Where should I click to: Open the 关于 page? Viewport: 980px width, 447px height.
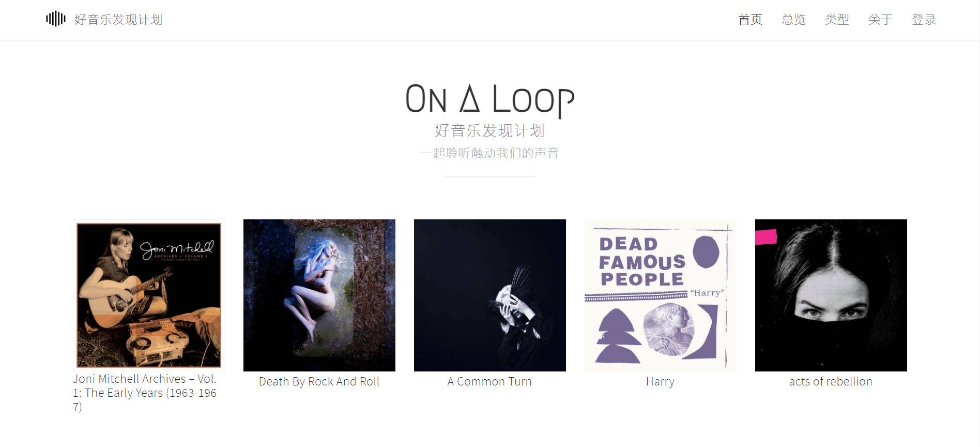[x=881, y=20]
